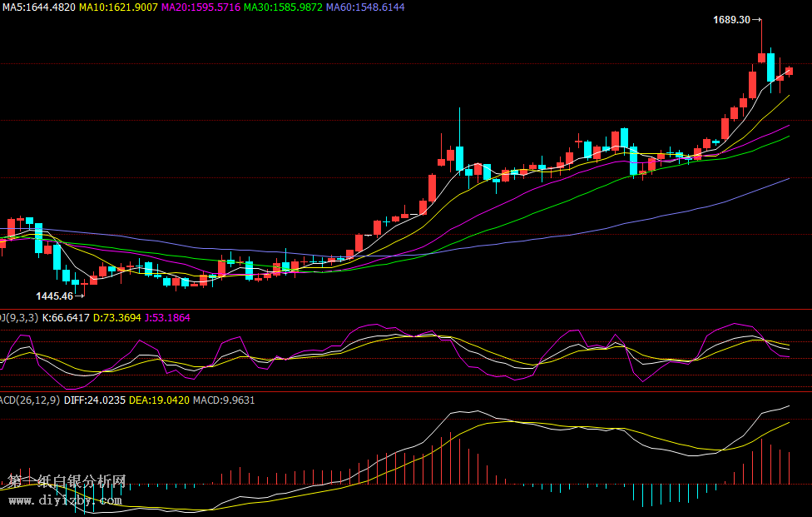This screenshot has height=517, width=812.
Task: Click the 第一纸白银分析网 watermark text
Action: point(67,482)
